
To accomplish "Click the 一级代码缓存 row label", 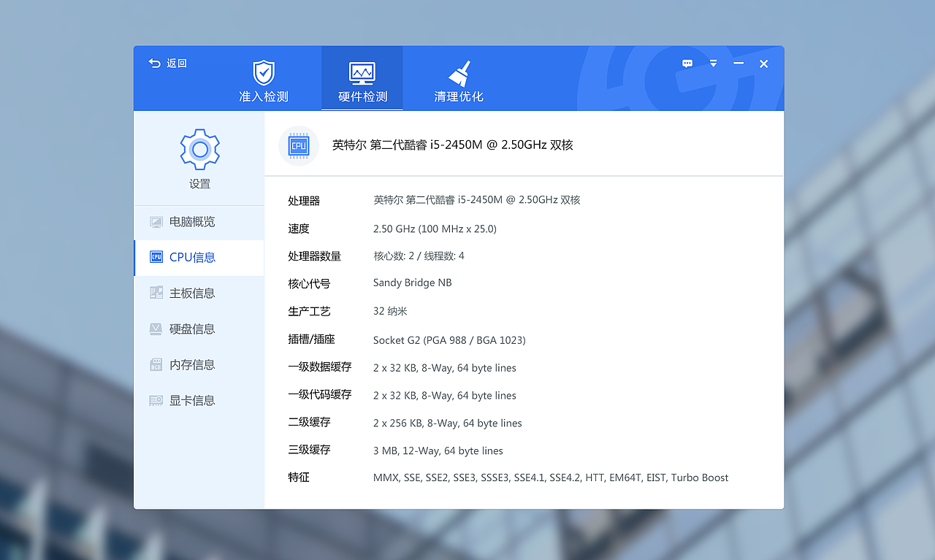I will pos(320,394).
